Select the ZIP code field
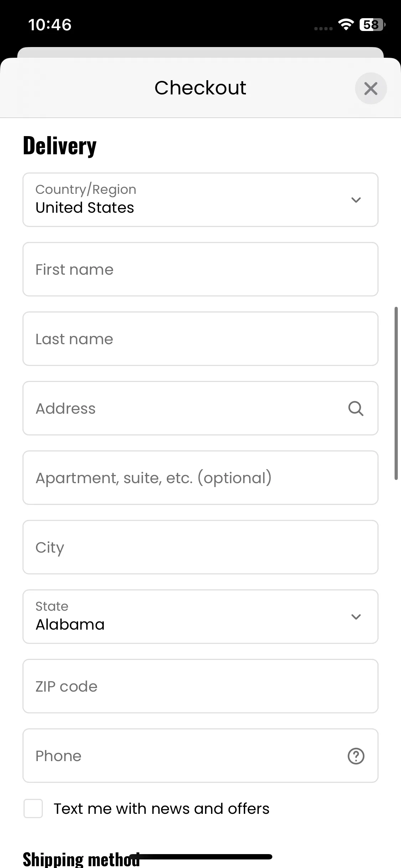 tap(200, 686)
